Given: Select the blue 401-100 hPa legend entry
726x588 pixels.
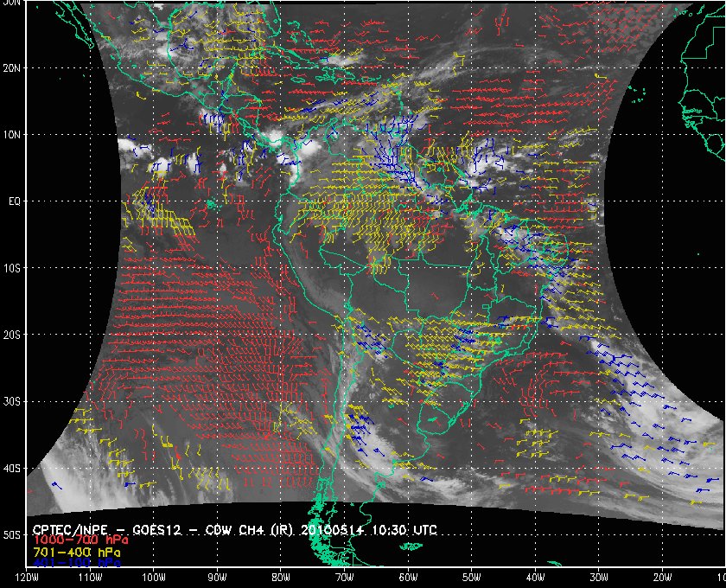Looking at the screenshot, I should tap(76, 563).
